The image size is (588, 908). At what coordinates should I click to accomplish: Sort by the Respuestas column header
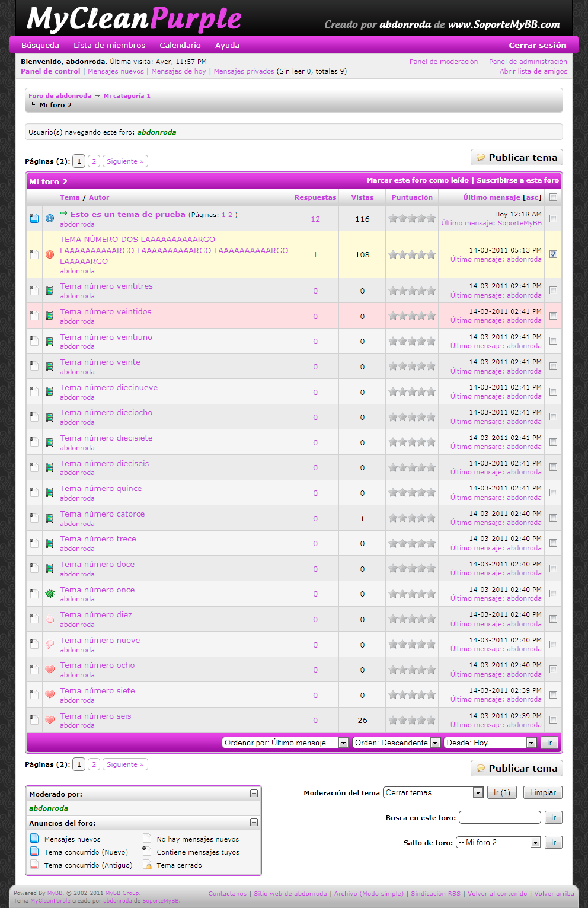(x=315, y=197)
